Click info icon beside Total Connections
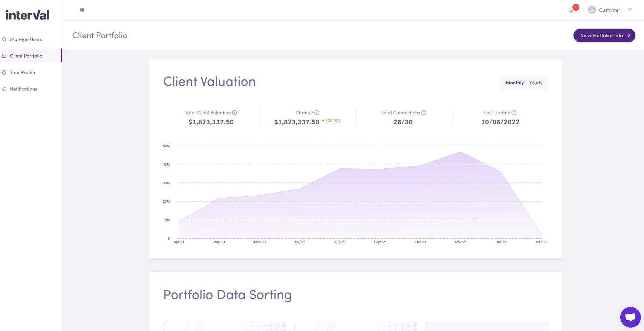644x331 pixels. click(x=424, y=113)
